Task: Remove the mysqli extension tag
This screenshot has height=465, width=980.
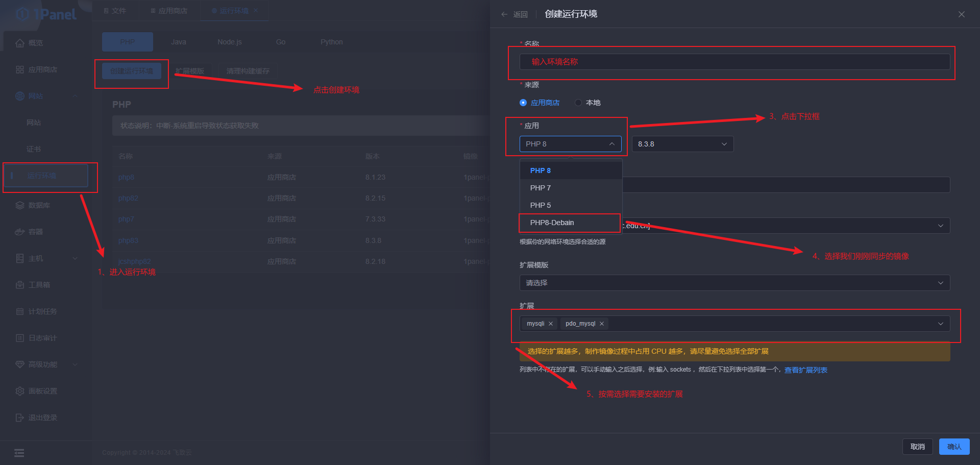Action: [551, 324]
